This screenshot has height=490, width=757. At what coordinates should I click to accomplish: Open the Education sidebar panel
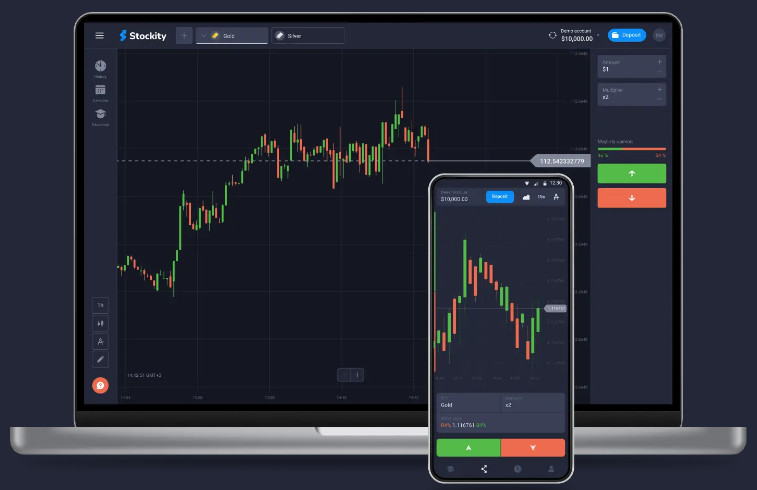point(100,117)
